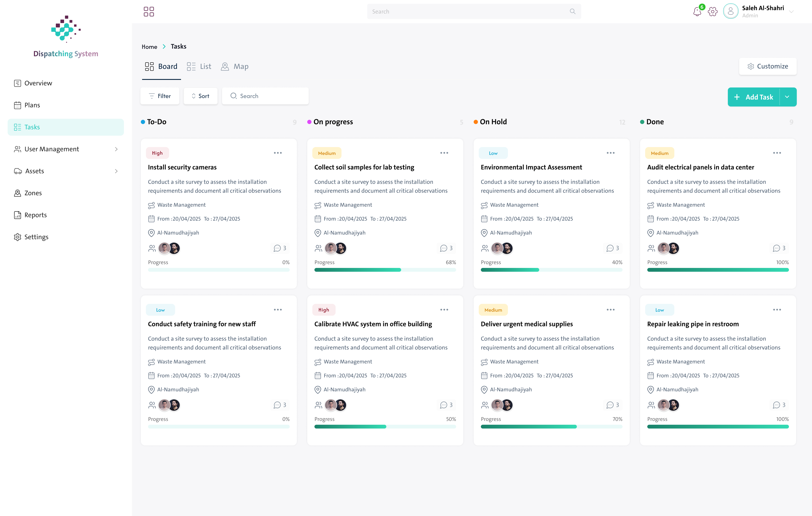Open more options on Install security cameras
812x516 pixels.
(x=278, y=153)
